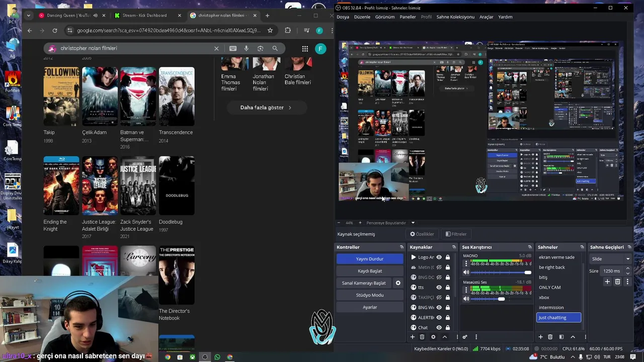Image resolution: width=644 pixels, height=362 pixels.
Task: Open the Slide transition dropdown
Action: (610, 259)
